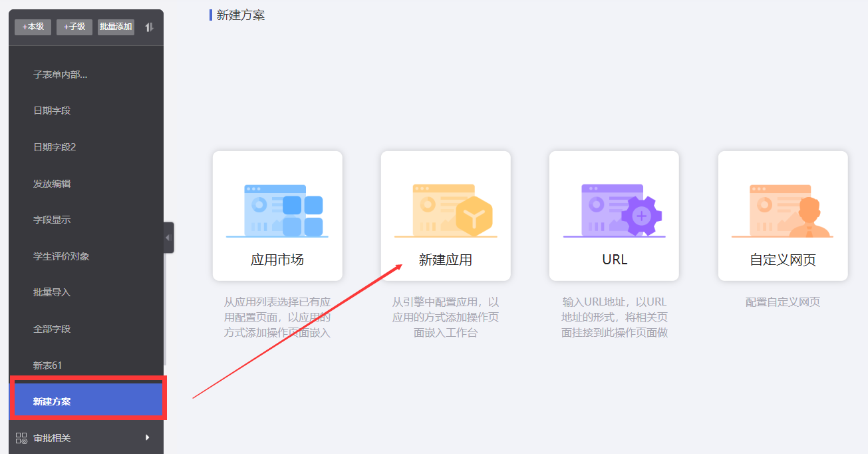
Task: Click the +子级 button
Action: 74,27
